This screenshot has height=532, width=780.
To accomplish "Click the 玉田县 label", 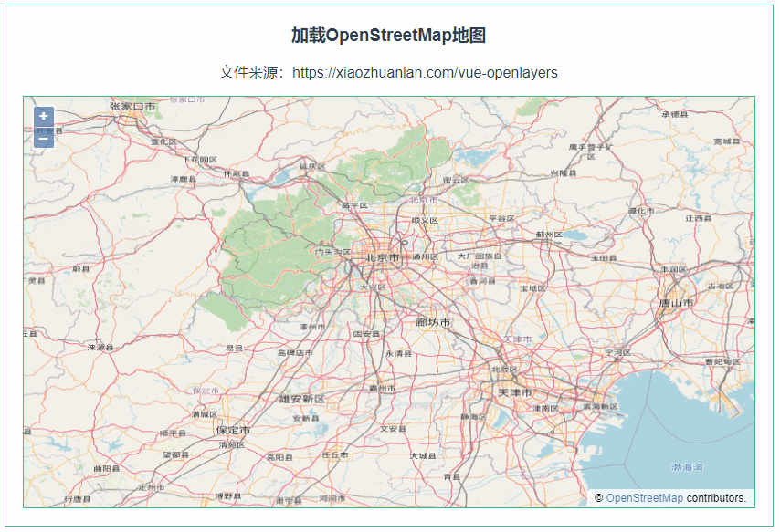I will 604,257.
